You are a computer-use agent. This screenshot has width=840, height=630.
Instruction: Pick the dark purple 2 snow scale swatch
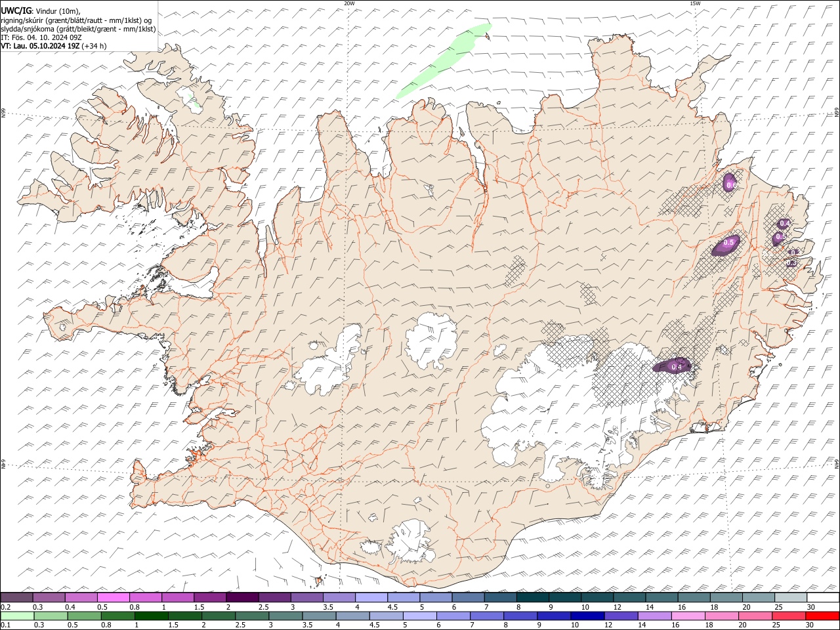(241, 597)
